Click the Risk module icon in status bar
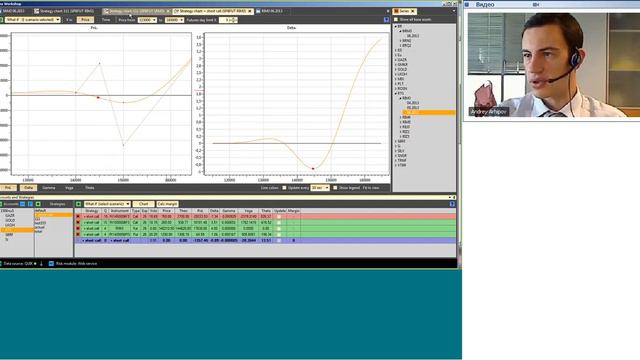 [x=51, y=264]
